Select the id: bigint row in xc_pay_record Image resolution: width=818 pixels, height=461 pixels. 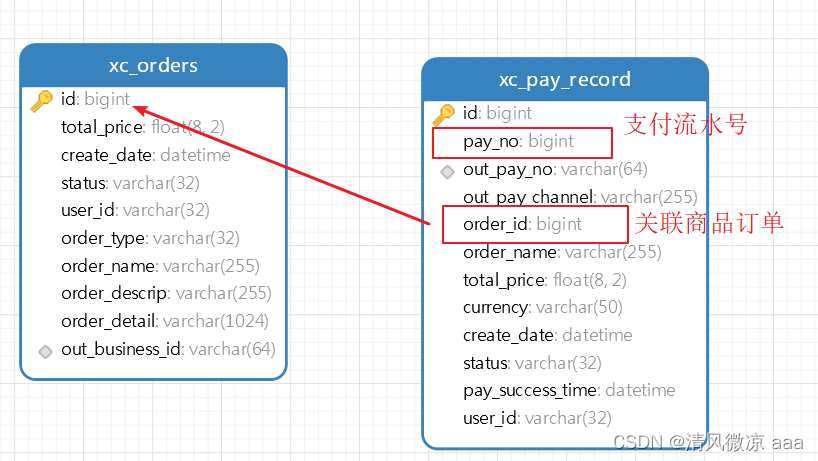497,113
